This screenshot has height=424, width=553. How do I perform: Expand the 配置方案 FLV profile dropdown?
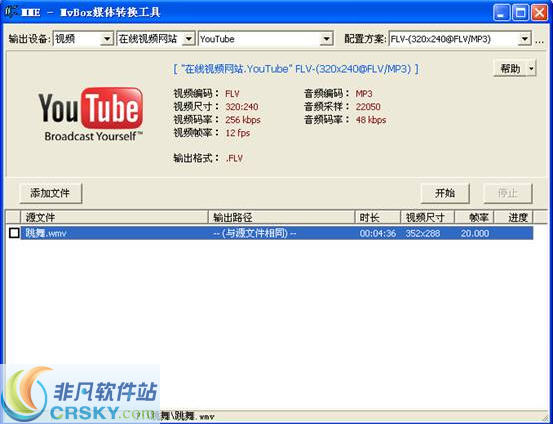(x=460, y=39)
